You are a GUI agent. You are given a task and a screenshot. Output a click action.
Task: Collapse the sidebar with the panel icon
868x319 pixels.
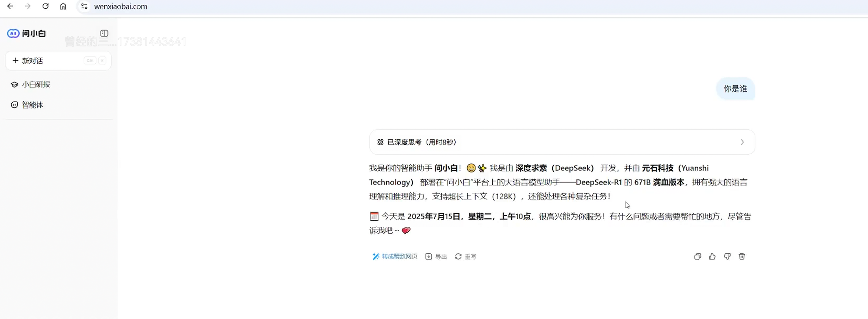[104, 33]
